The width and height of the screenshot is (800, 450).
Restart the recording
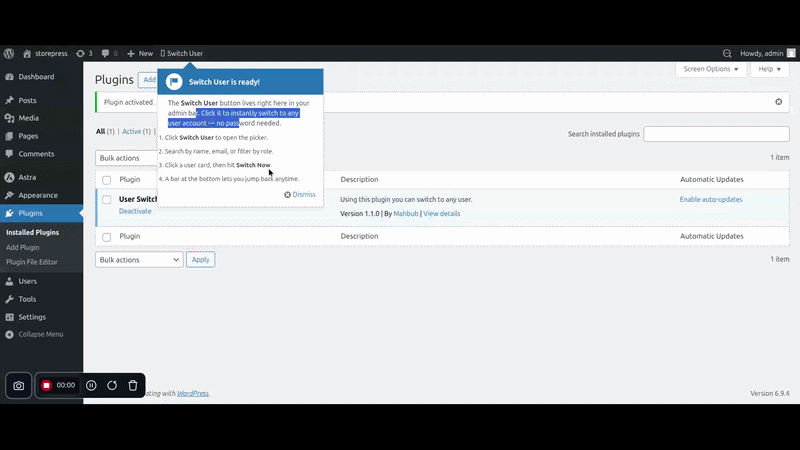pyautogui.click(x=112, y=385)
